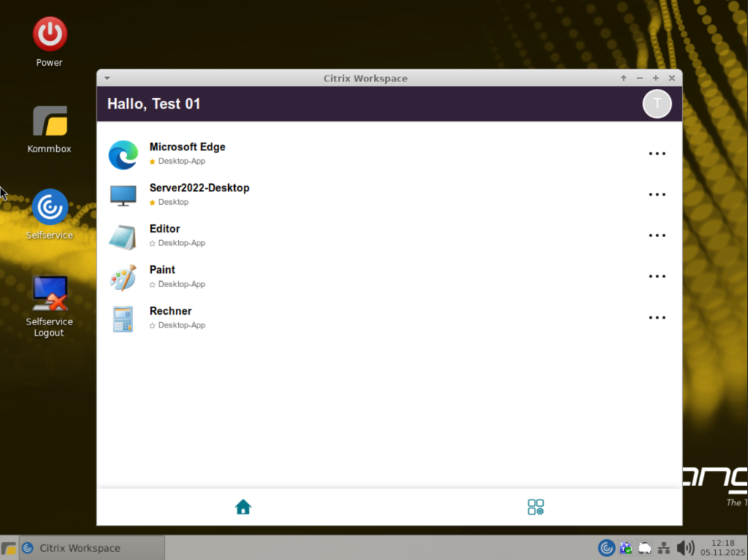Start the Editor notepad icon
The width and height of the screenshot is (748, 560).
coord(123,237)
